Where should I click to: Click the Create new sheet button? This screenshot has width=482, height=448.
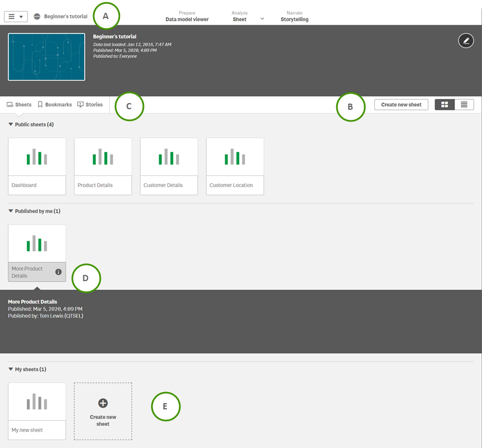tap(401, 104)
